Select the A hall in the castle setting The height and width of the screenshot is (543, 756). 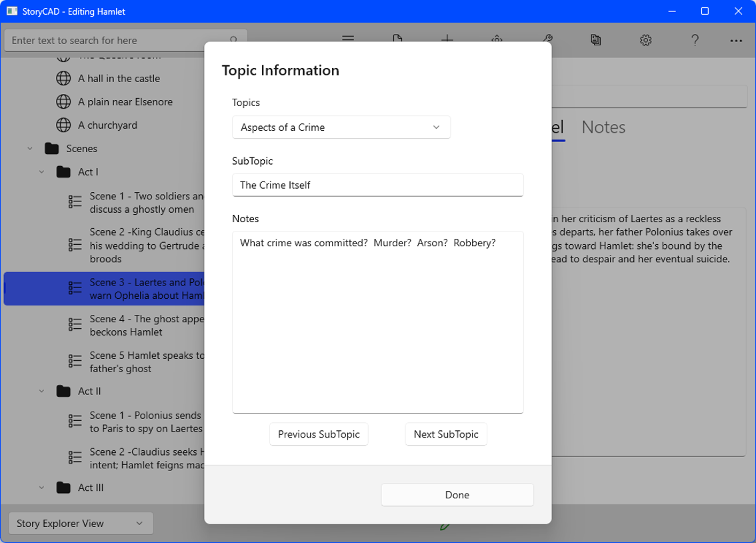(x=119, y=78)
